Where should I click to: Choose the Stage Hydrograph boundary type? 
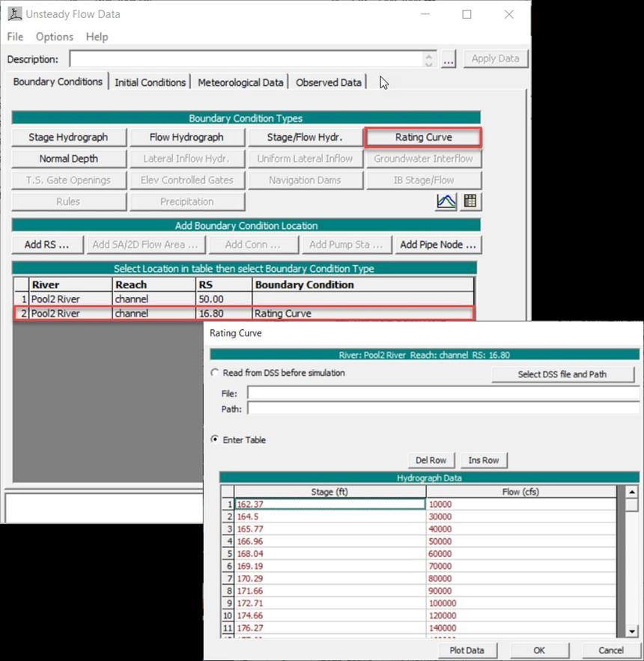(x=68, y=138)
